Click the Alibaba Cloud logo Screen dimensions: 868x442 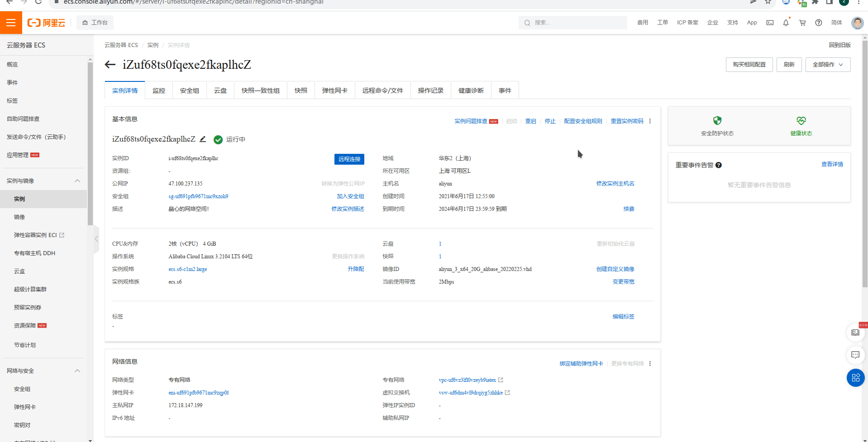click(46, 23)
